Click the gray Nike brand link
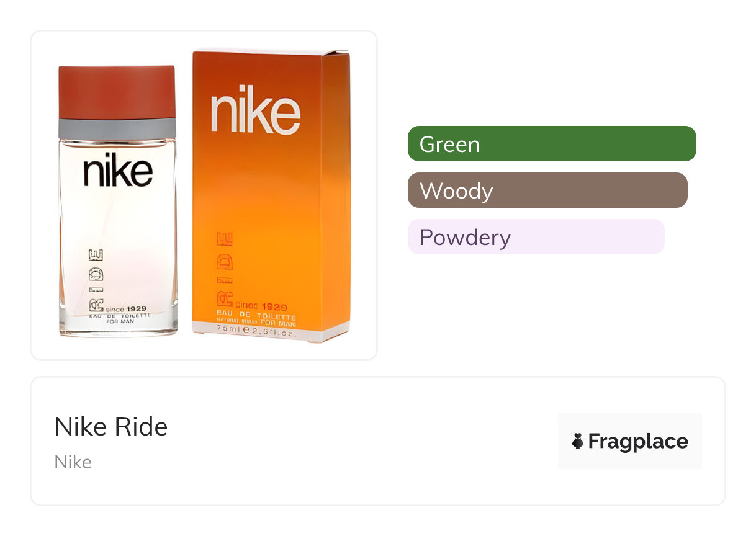This screenshot has height=536, width=756. (73, 462)
